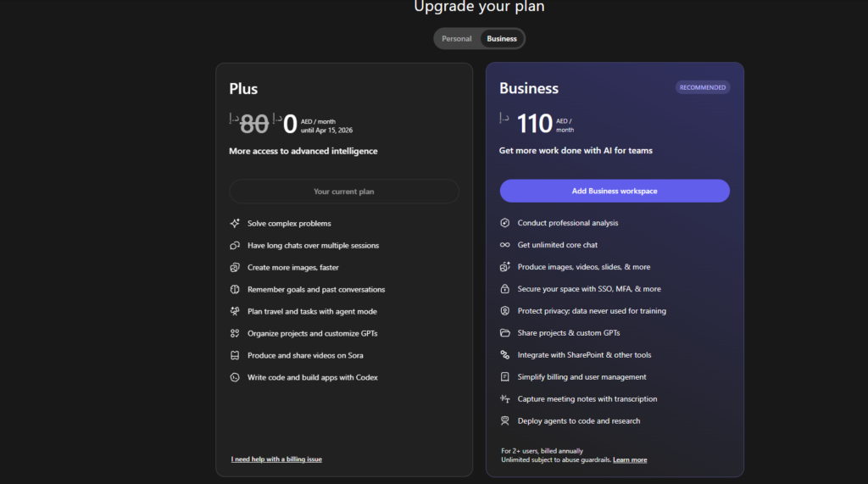Click the Solve complex problems sparkle icon
This screenshot has height=484, width=868.
point(235,224)
